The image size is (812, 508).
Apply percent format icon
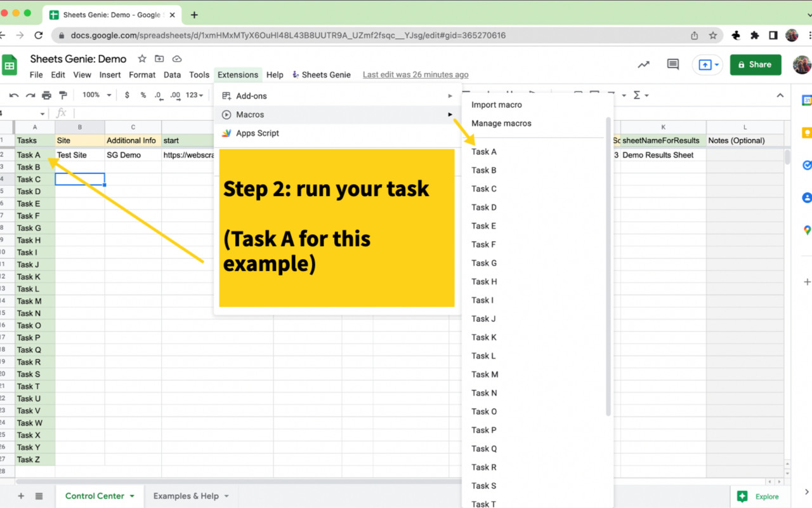point(143,95)
